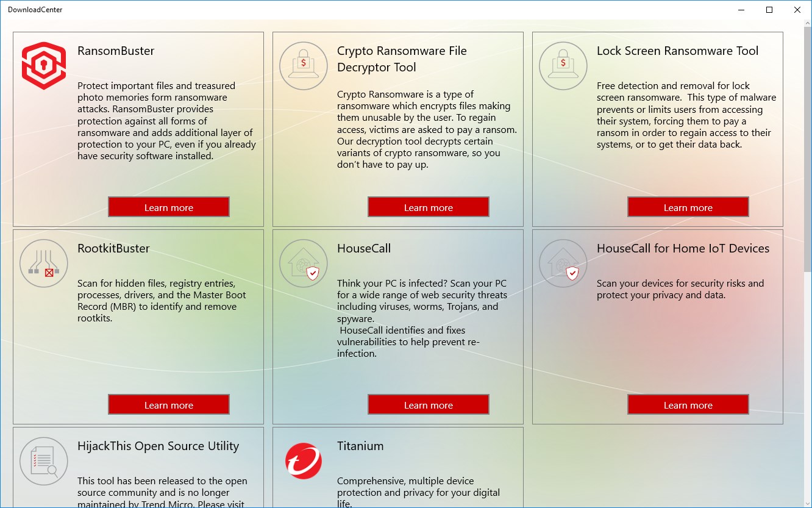Click the 'Scan your devices for security risks' text
812x508 pixels.
pos(680,289)
